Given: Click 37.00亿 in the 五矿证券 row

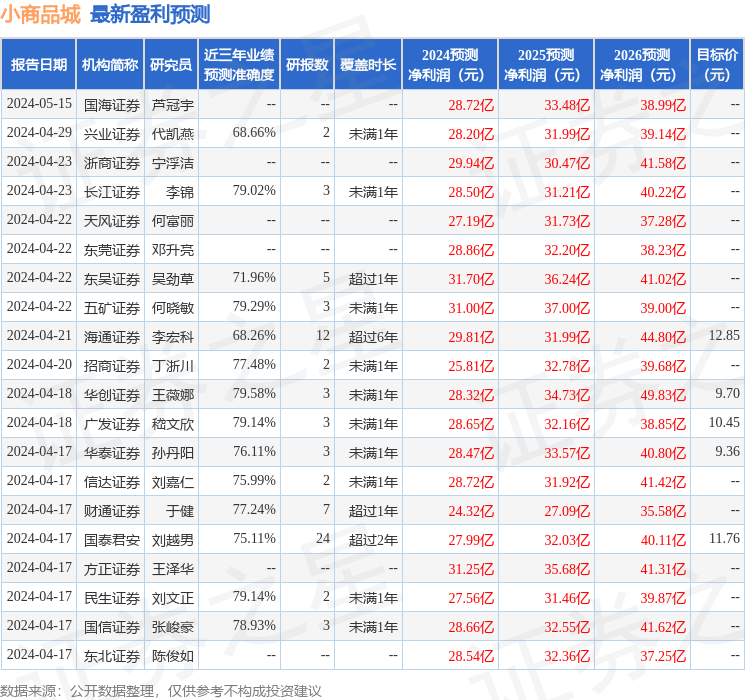Looking at the screenshot, I should tap(567, 308).
